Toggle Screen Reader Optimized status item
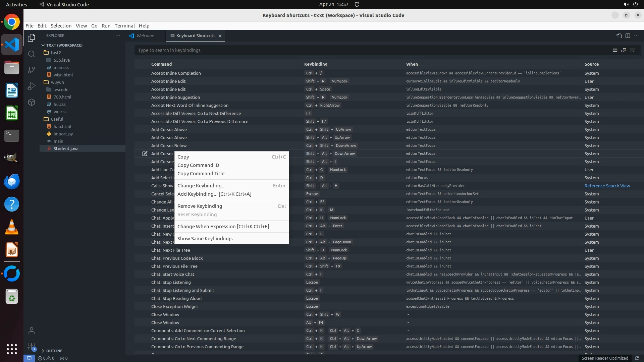Screen dimensions: 644x362 (604, 358)
